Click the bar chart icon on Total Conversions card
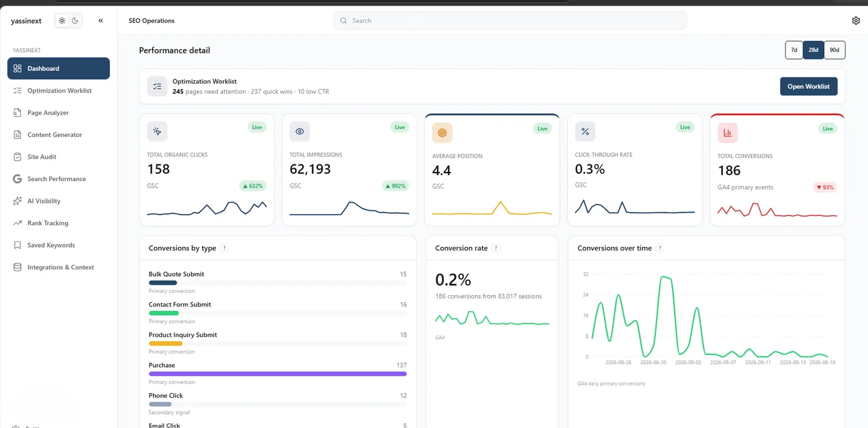This screenshot has height=428, width=868. 727,133
